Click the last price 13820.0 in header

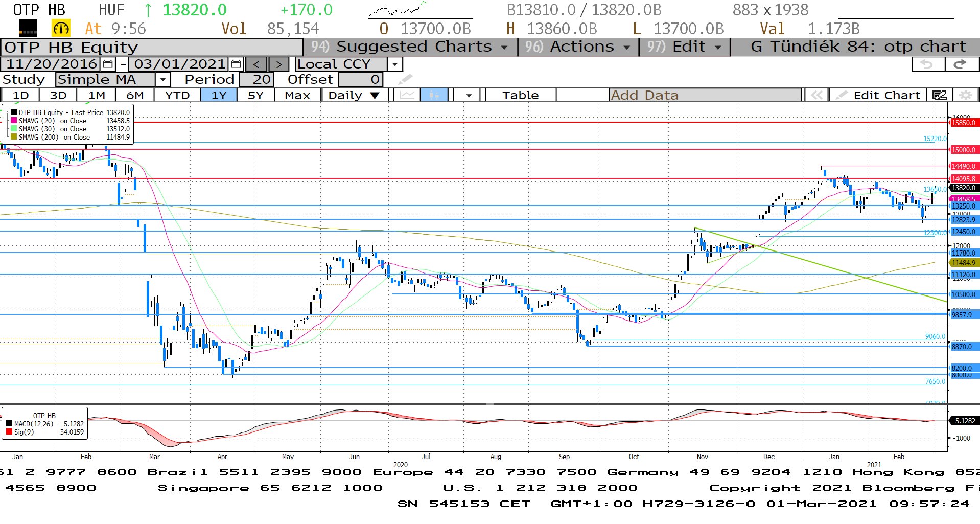tap(194, 10)
